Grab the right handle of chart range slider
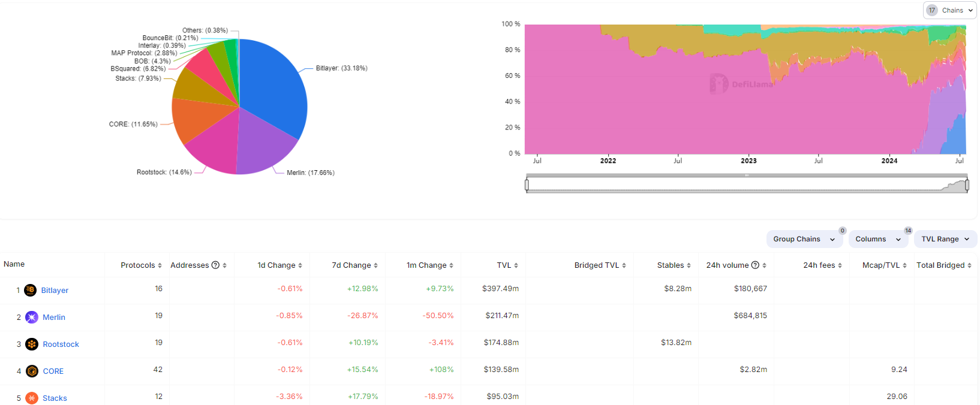This screenshot has width=980, height=405. tap(967, 185)
